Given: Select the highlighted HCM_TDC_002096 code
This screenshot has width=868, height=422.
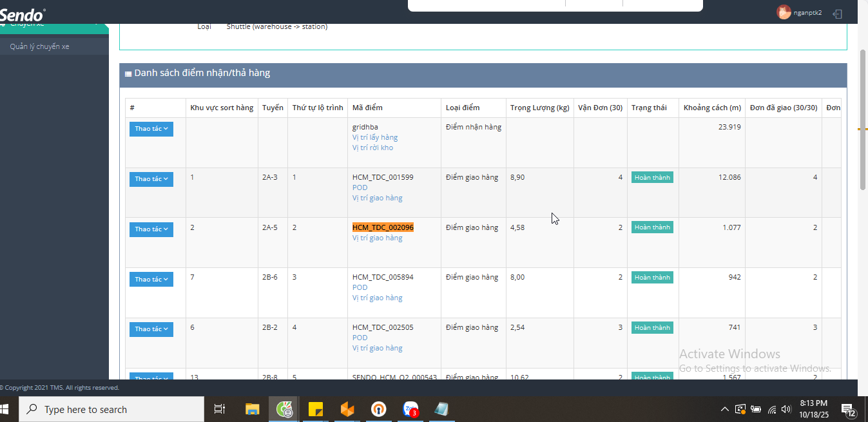Looking at the screenshot, I should coord(383,227).
